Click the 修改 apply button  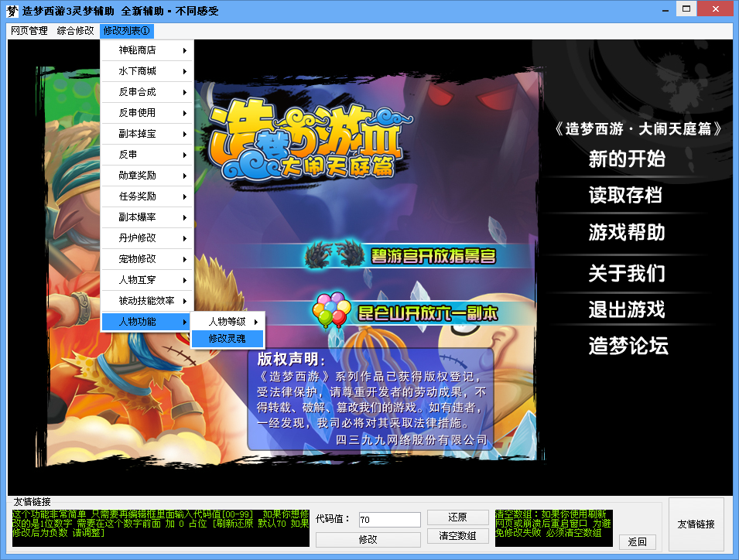tap(368, 539)
